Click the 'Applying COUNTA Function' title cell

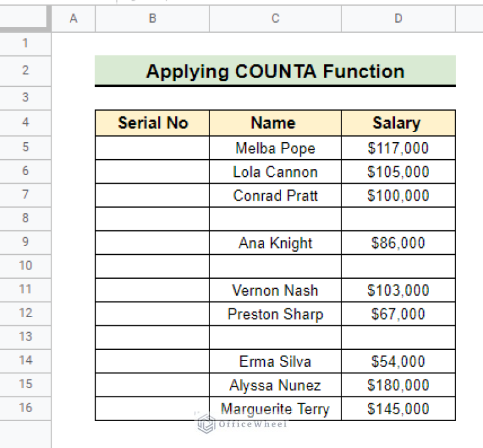(275, 71)
